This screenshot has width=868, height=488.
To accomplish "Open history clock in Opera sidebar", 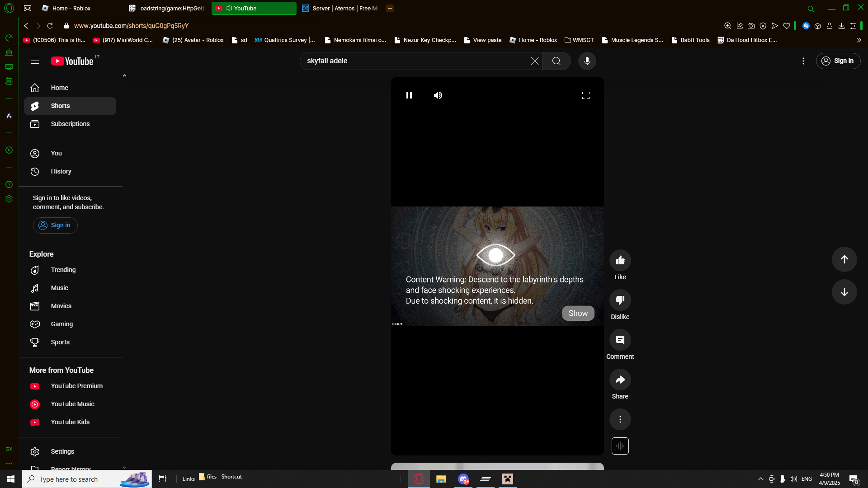I will (9, 185).
